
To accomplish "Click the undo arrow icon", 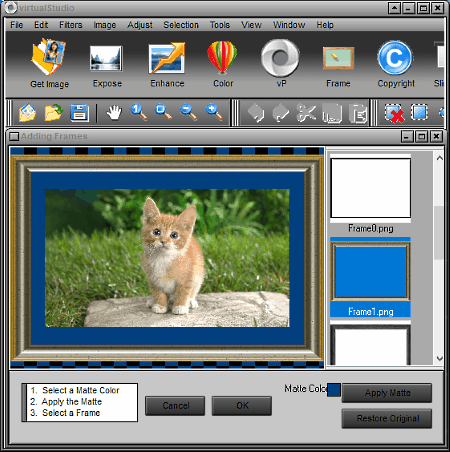I will coord(256,113).
